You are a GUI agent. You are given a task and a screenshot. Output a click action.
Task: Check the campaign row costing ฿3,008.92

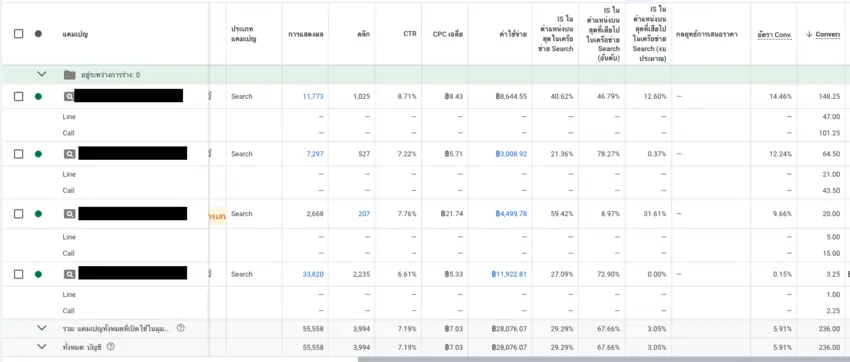18,154
